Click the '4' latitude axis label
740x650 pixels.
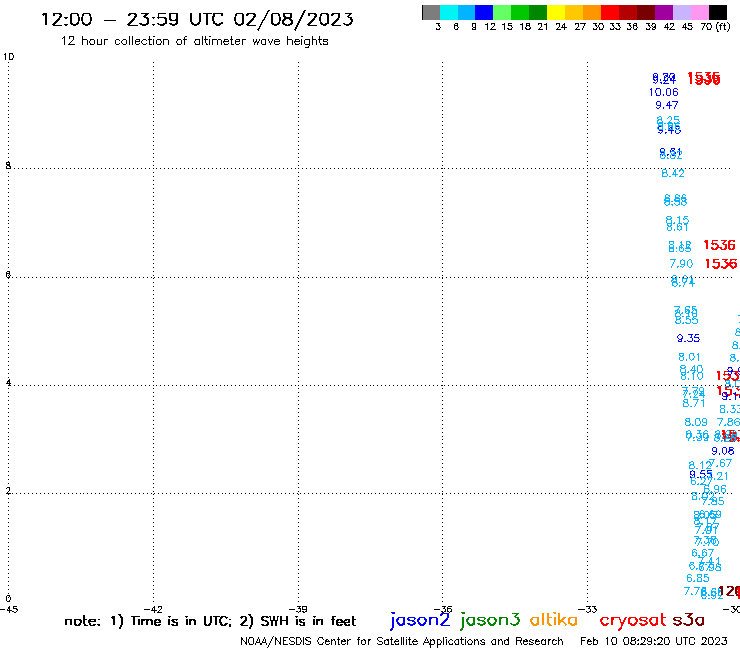click(8, 382)
